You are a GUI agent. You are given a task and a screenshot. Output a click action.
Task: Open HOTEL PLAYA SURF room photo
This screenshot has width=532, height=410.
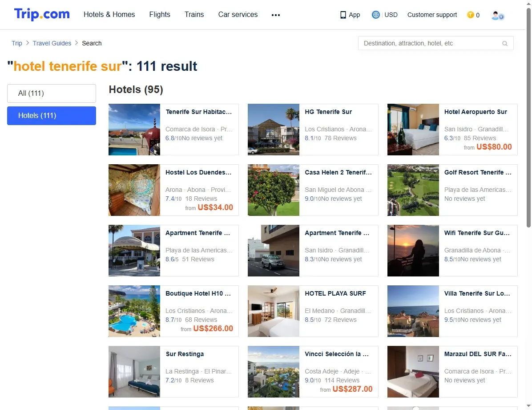274,311
